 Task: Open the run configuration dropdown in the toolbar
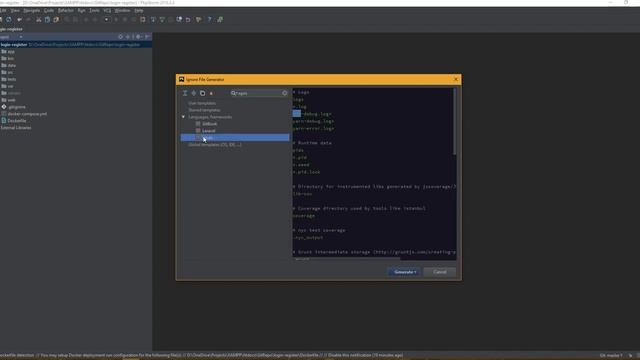pyautogui.click(x=107, y=20)
